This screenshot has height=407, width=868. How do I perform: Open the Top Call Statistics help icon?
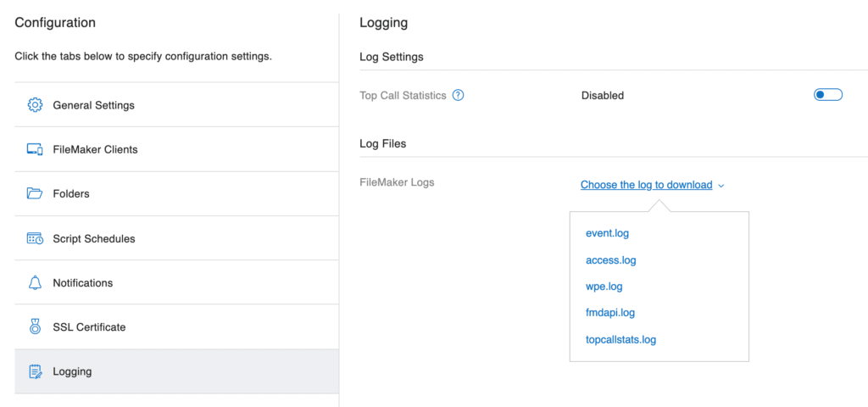click(458, 95)
